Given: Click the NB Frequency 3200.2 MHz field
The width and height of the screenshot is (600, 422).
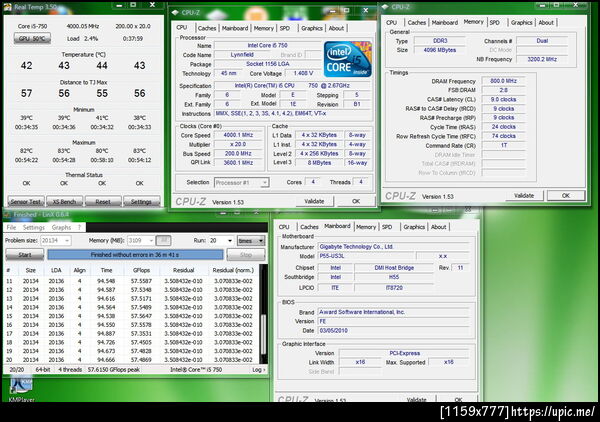Looking at the screenshot, I should tap(542, 59).
